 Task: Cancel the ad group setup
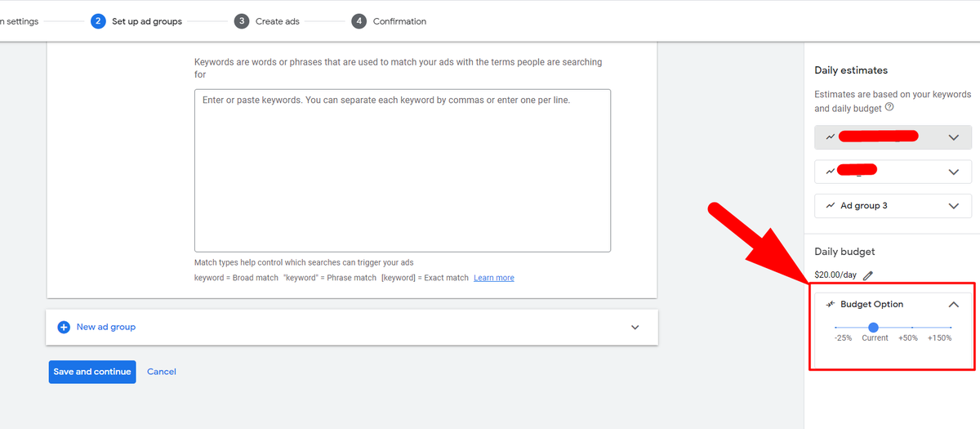pos(162,372)
